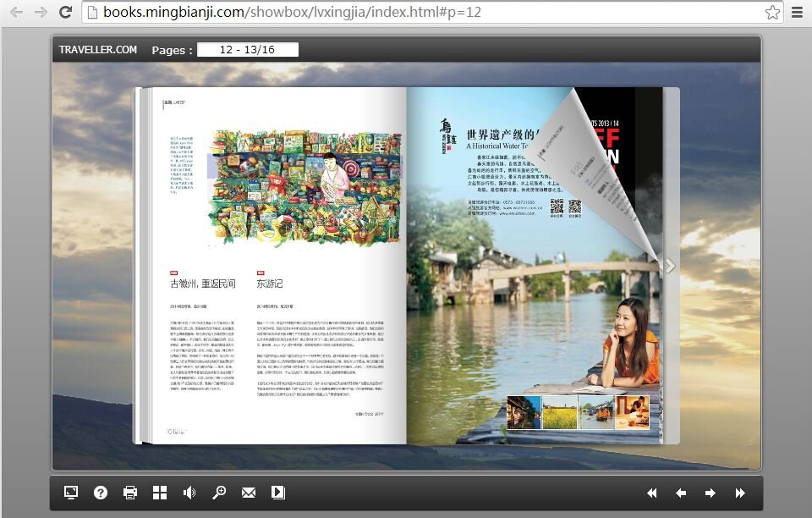Open the help question mark icon
Viewport: 812px width, 518px height.
[101, 493]
